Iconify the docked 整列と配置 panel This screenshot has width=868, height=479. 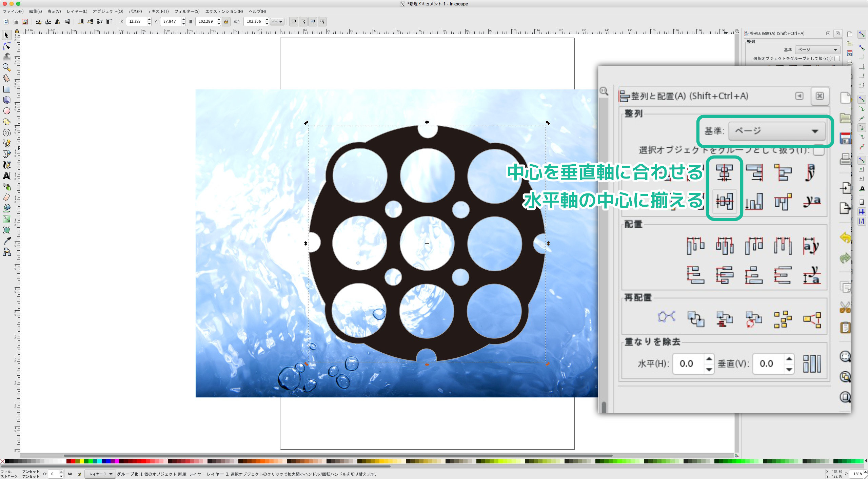(x=828, y=34)
